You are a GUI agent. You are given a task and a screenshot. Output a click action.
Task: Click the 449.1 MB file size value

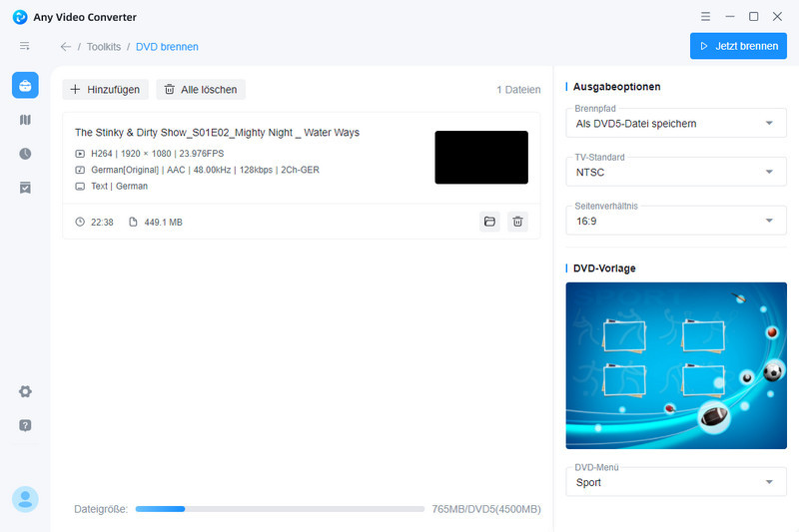pyautogui.click(x=163, y=222)
